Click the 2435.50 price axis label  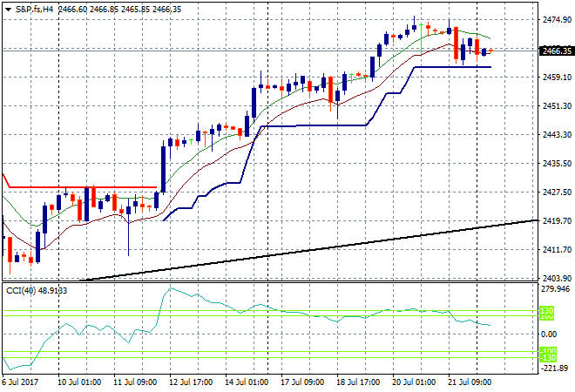pyautogui.click(x=557, y=163)
